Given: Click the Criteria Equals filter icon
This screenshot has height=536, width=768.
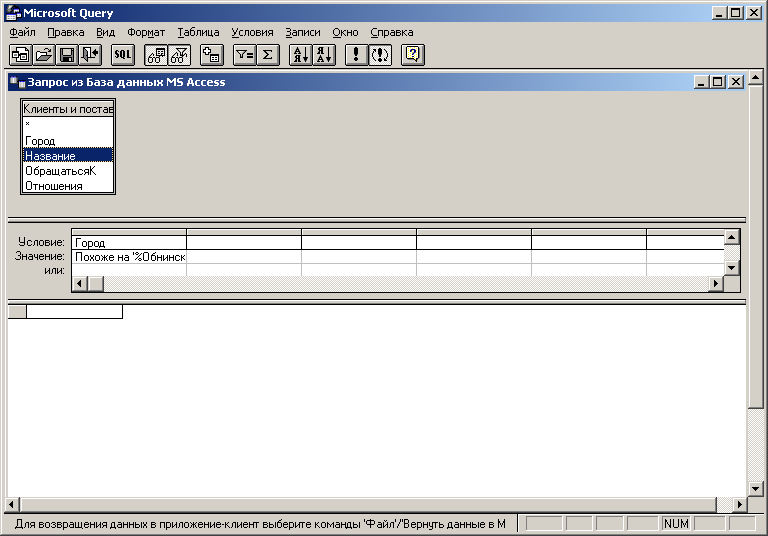Looking at the screenshot, I should tap(244, 55).
